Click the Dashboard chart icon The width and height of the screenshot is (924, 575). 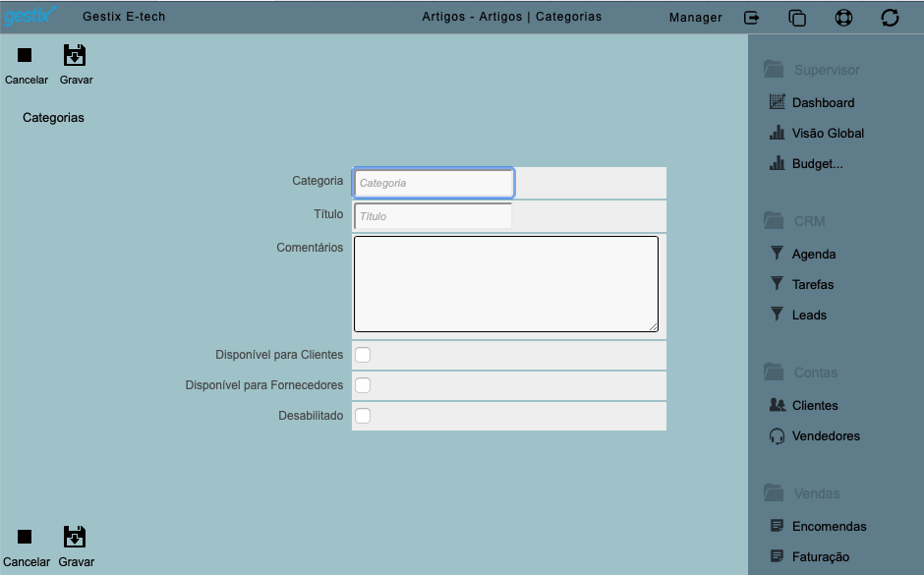[x=778, y=102]
